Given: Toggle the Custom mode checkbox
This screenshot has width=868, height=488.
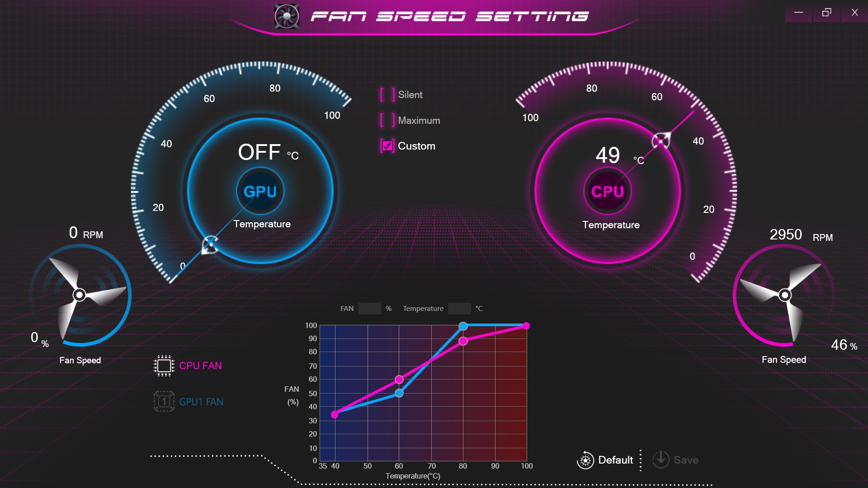Looking at the screenshot, I should 387,146.
